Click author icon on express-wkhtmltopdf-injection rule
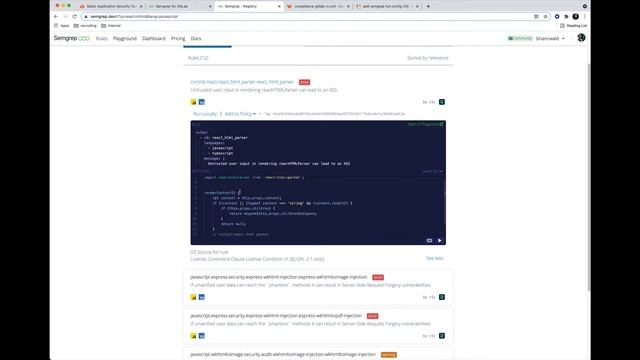Screen dimensions: 640x360 tap(442, 336)
